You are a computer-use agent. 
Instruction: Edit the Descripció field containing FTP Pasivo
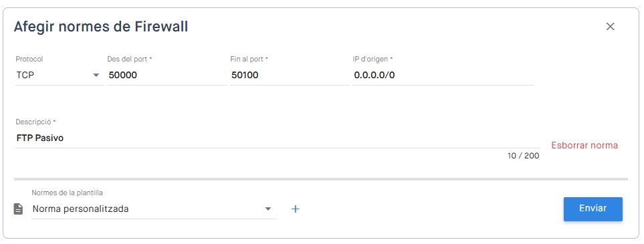[278, 138]
